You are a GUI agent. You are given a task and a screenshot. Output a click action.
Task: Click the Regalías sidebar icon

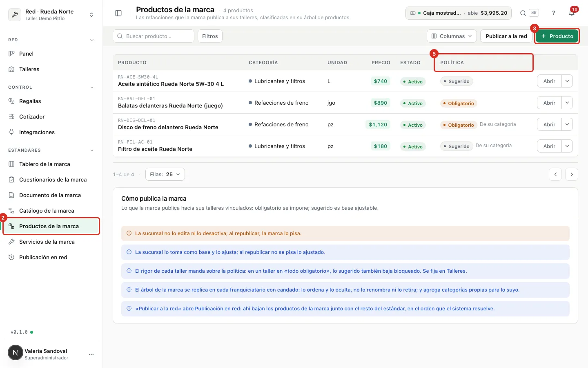11,101
